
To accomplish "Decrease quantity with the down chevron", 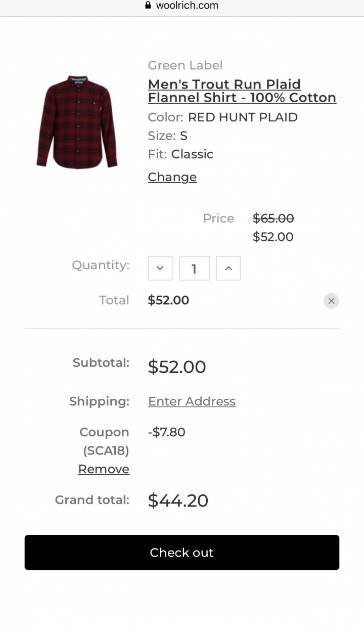I will (160, 268).
